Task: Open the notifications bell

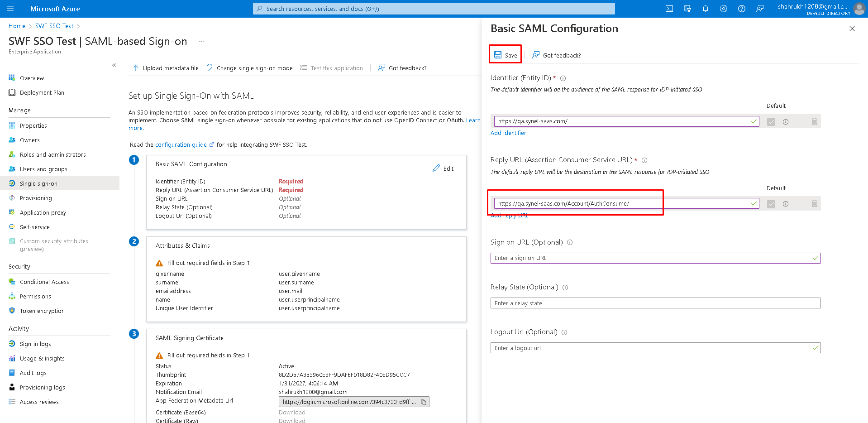Action: (706, 9)
